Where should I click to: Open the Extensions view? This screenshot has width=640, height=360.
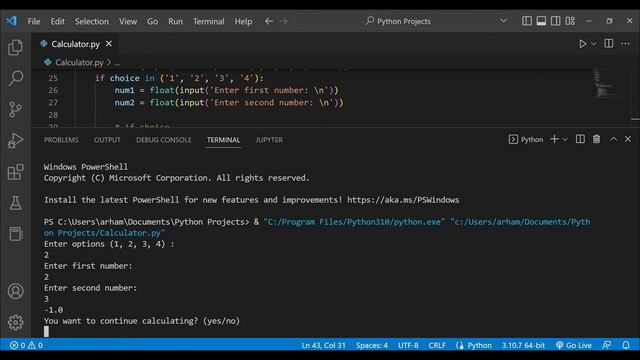[16, 172]
